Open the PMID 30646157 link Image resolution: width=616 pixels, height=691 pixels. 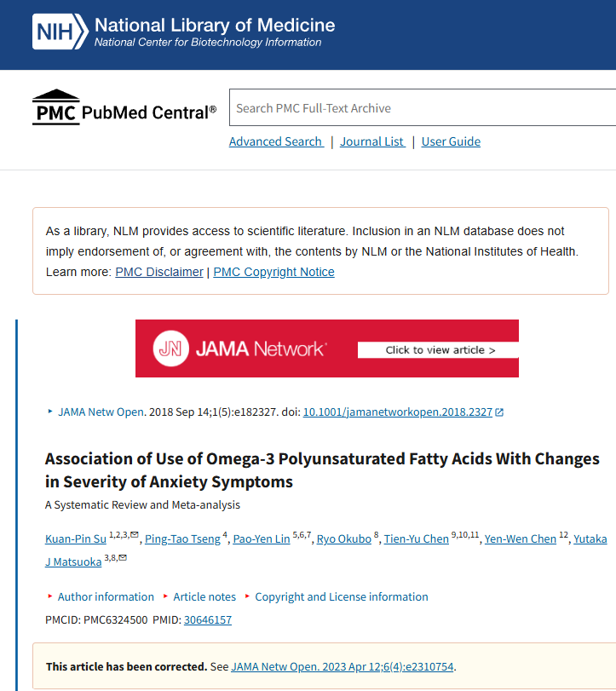[208, 619]
